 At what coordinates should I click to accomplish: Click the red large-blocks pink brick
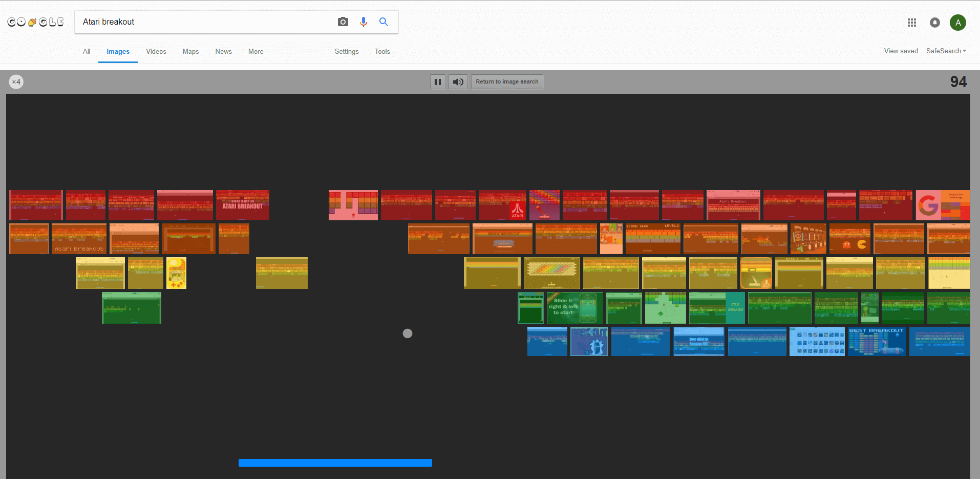(353, 205)
